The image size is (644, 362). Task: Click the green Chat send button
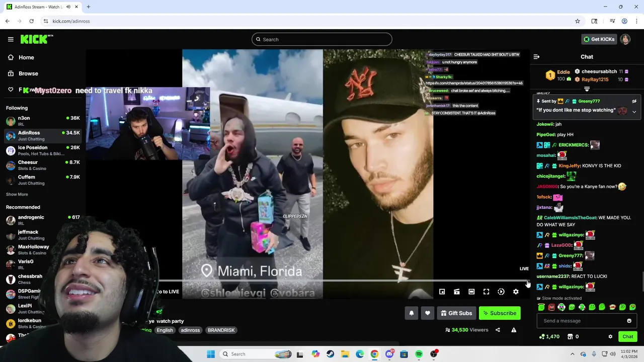click(x=627, y=336)
